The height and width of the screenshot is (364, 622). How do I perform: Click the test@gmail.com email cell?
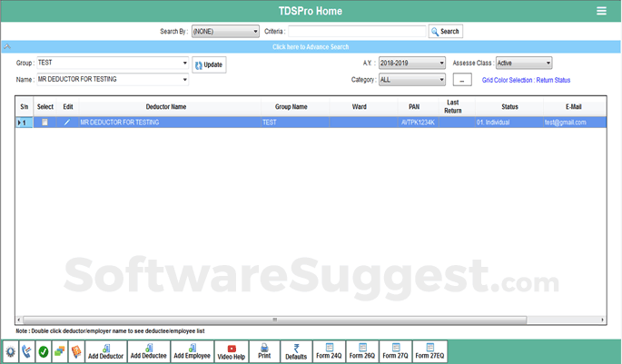pos(575,123)
